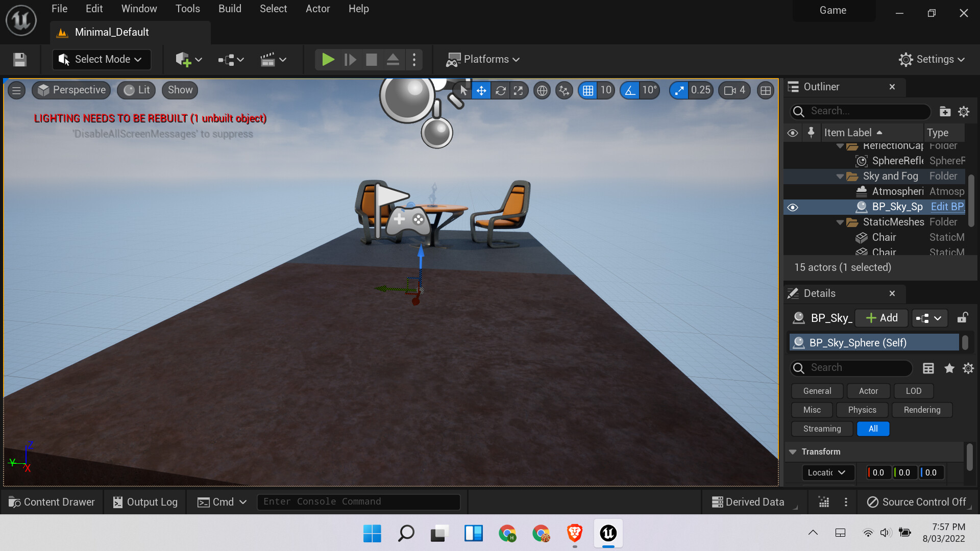980x551 pixels.
Task: Click the Rotate transform icon
Action: point(500,89)
